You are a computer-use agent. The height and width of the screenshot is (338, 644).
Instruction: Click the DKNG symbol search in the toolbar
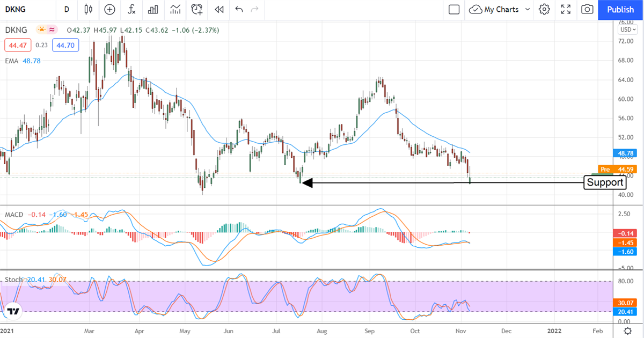point(16,9)
